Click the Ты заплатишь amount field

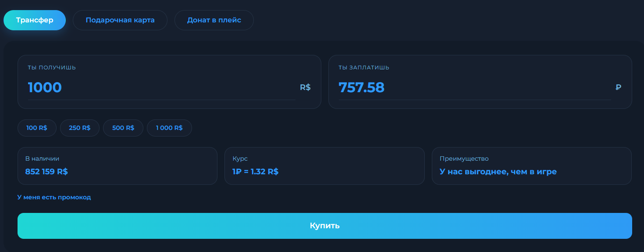[475, 88]
